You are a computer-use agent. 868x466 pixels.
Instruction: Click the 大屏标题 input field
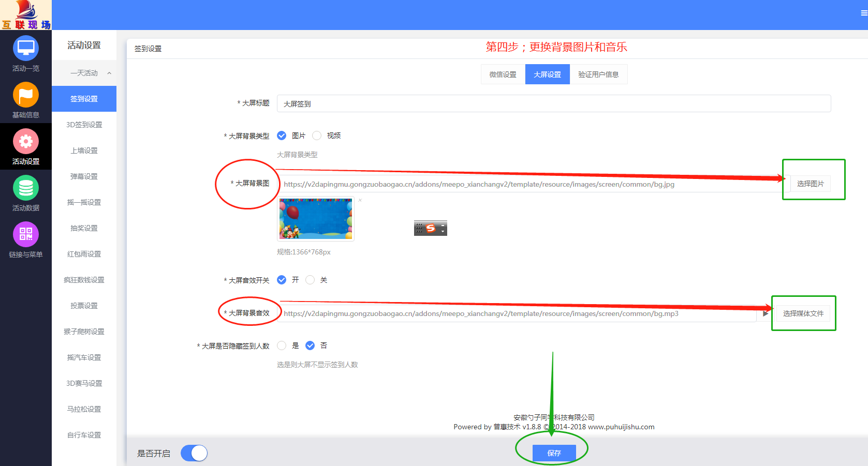click(x=554, y=103)
